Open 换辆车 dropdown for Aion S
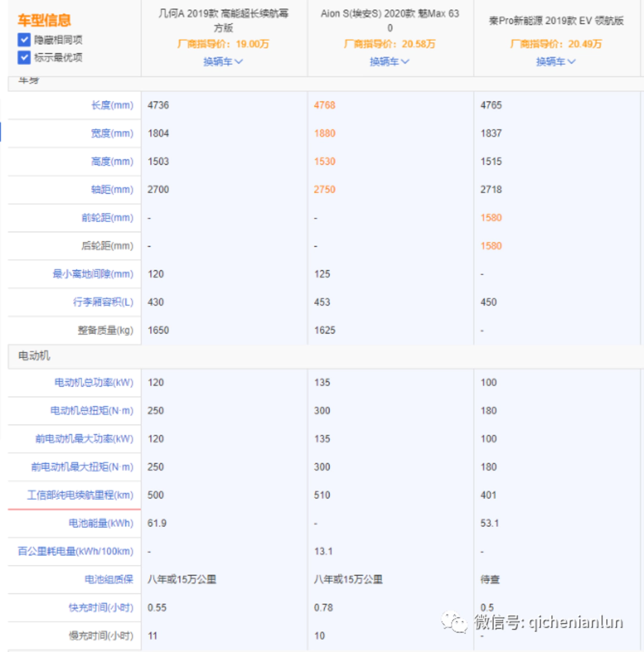Image resolution: width=644 pixels, height=652 pixels. point(390,61)
